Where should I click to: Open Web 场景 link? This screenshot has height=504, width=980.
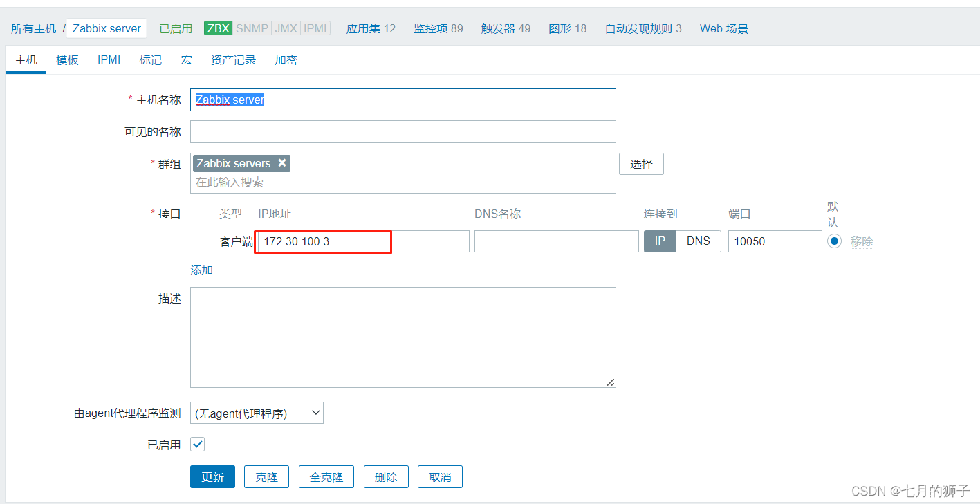pos(724,28)
